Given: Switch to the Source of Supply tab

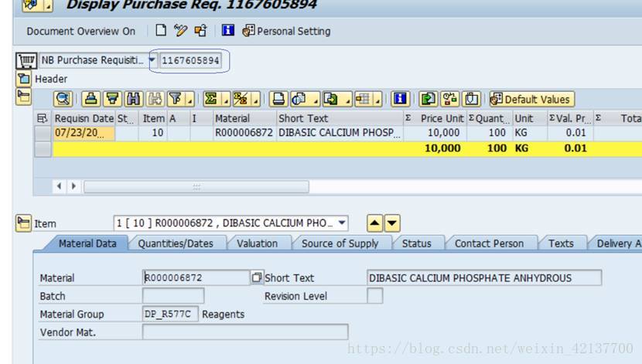Looking at the screenshot, I should (340, 243).
